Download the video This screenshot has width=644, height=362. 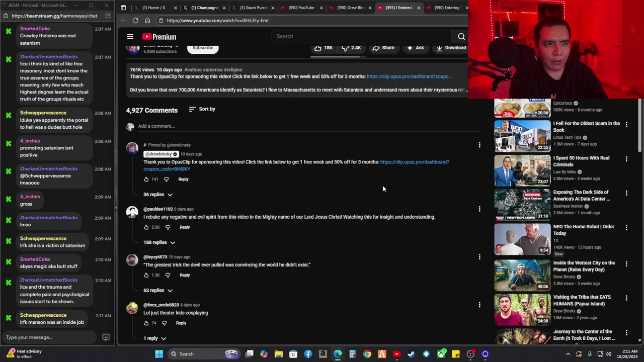click(451, 48)
